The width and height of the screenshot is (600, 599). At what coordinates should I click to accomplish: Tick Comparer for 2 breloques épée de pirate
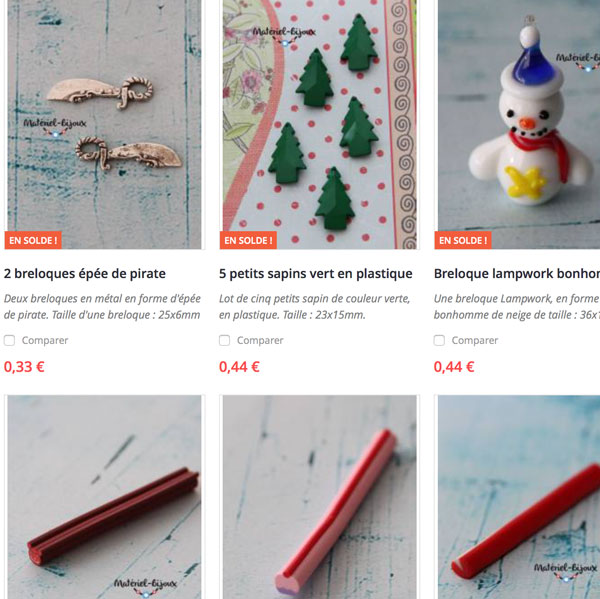tap(10, 340)
